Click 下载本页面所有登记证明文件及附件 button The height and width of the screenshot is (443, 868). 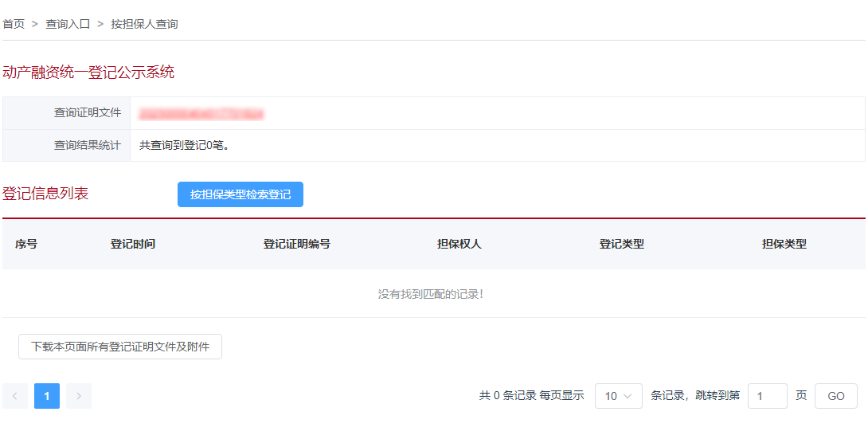pyautogui.click(x=120, y=347)
